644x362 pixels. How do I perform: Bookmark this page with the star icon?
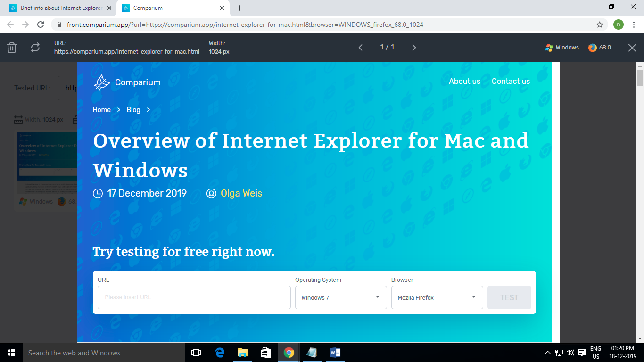(x=600, y=25)
